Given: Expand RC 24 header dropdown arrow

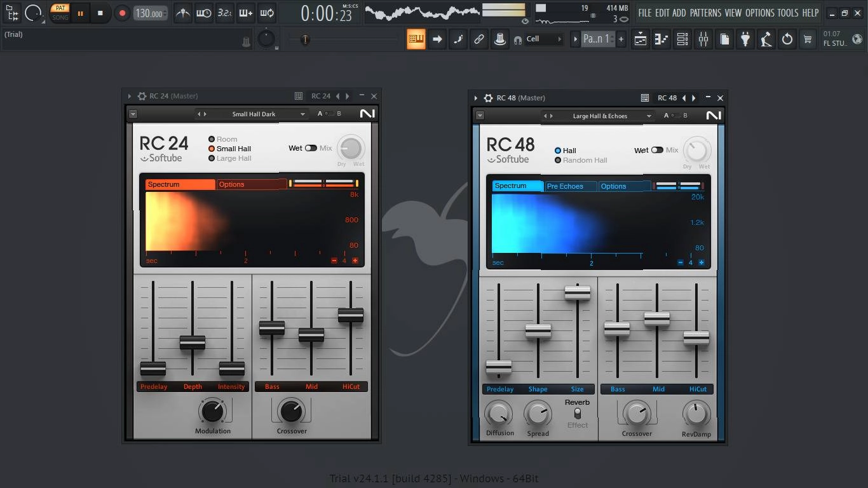Looking at the screenshot, I should click(133, 114).
